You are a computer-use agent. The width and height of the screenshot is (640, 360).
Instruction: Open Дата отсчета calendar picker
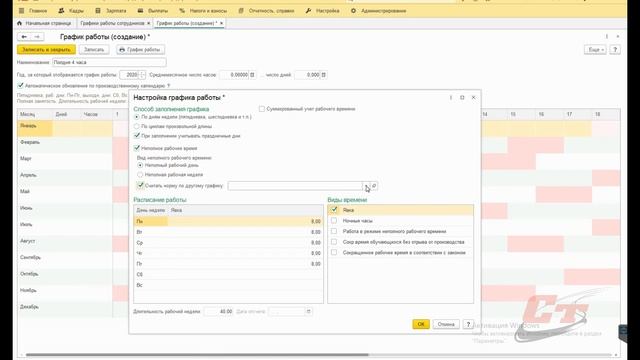309,311
